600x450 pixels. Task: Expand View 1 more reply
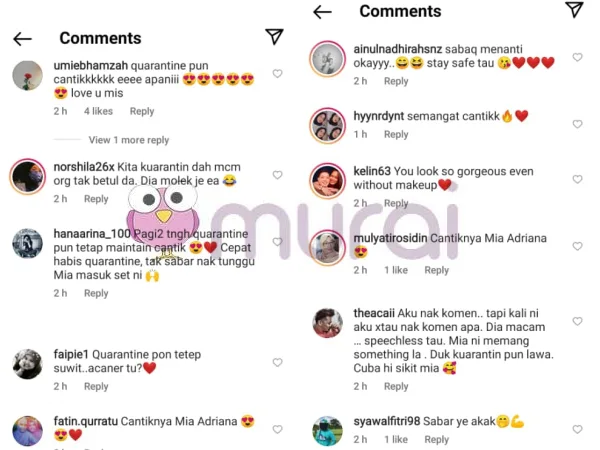(x=129, y=140)
